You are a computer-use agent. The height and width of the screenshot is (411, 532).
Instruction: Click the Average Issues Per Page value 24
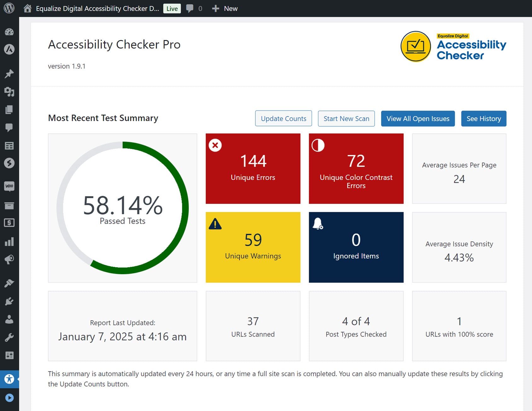pyautogui.click(x=459, y=179)
